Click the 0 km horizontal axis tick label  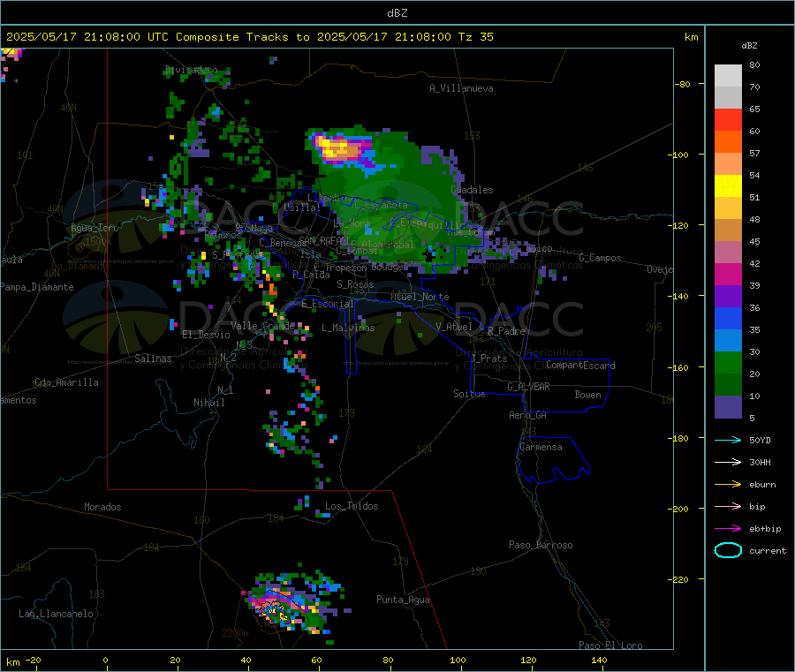105,660
